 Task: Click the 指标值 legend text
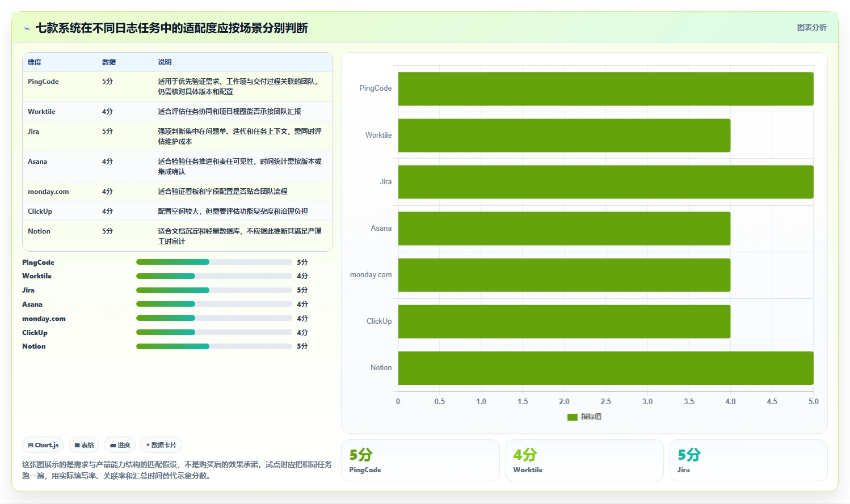click(591, 417)
